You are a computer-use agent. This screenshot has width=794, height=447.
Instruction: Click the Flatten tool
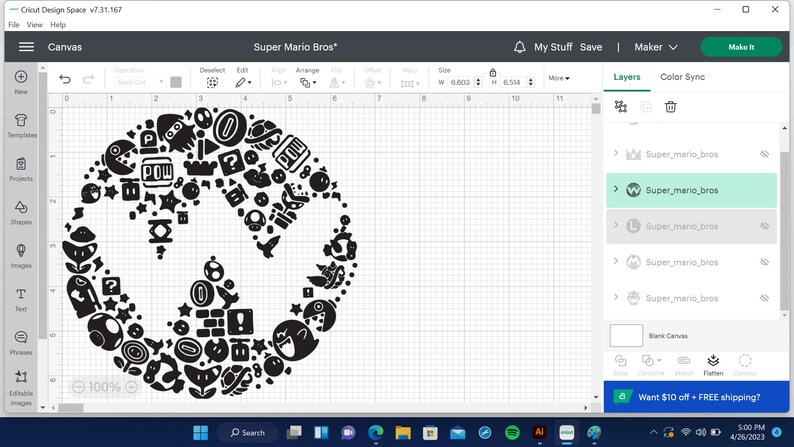point(713,365)
